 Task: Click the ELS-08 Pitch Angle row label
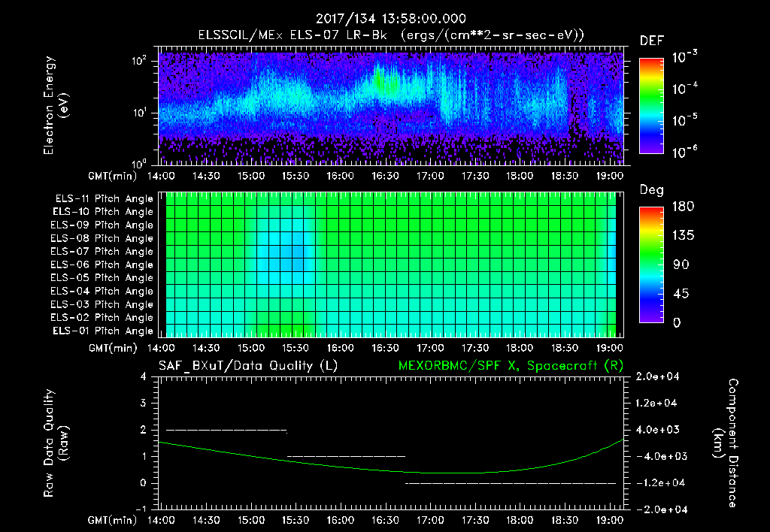pos(102,238)
